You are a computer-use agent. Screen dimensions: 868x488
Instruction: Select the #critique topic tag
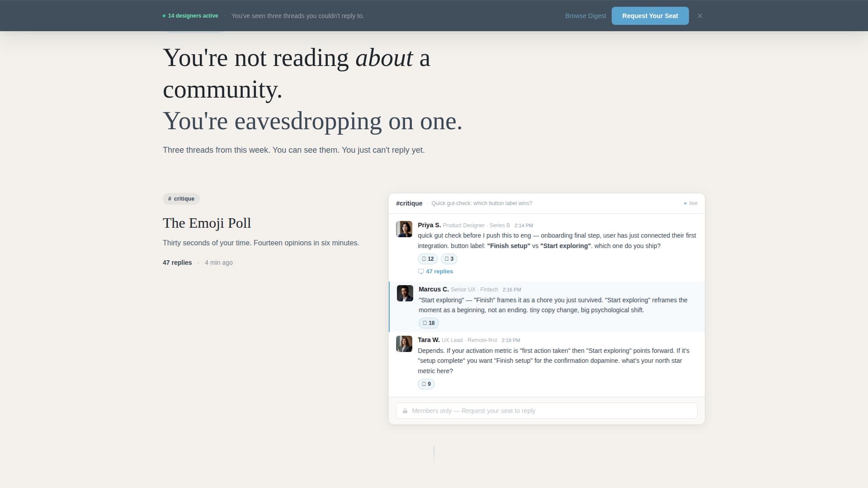pos(181,199)
